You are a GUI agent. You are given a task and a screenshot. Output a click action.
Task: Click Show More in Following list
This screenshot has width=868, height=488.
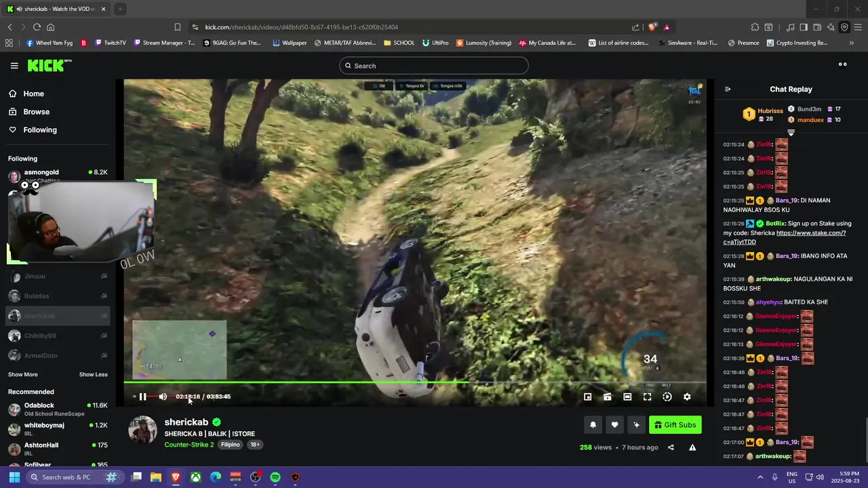tap(23, 374)
